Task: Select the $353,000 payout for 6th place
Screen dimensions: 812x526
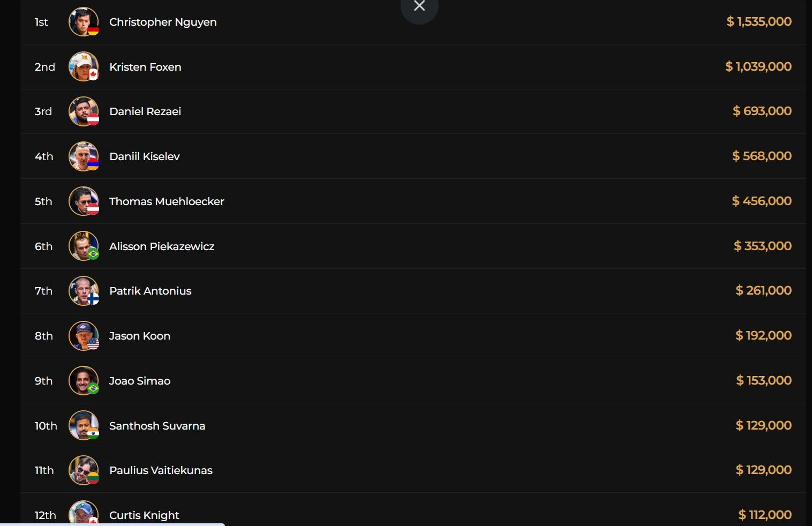Action: [x=763, y=246]
